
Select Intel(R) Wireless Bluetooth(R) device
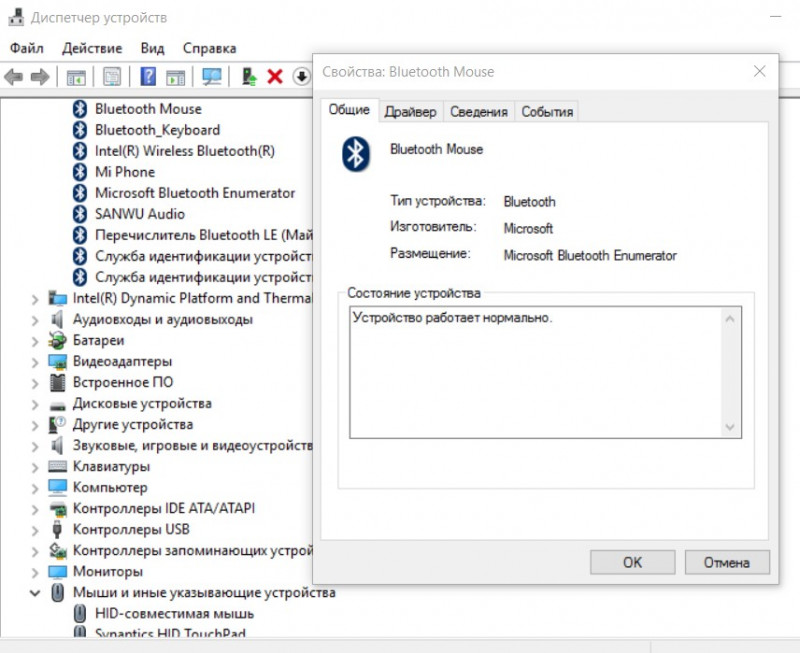[x=185, y=151]
